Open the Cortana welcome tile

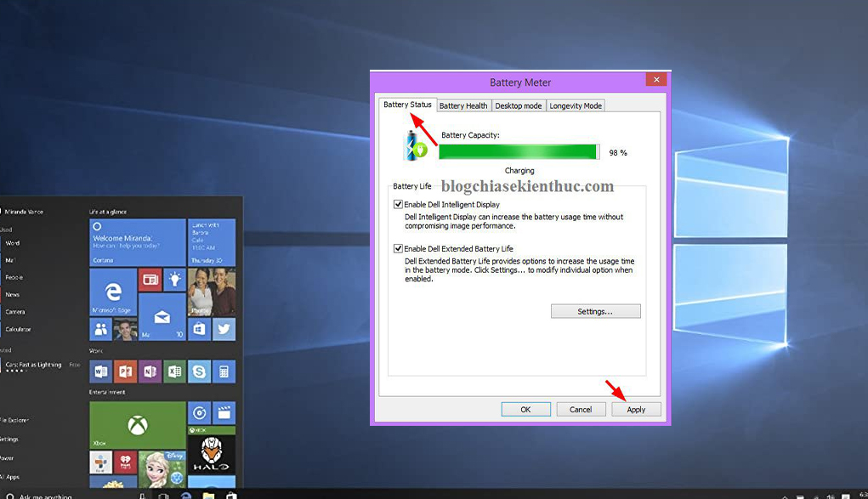coord(137,242)
